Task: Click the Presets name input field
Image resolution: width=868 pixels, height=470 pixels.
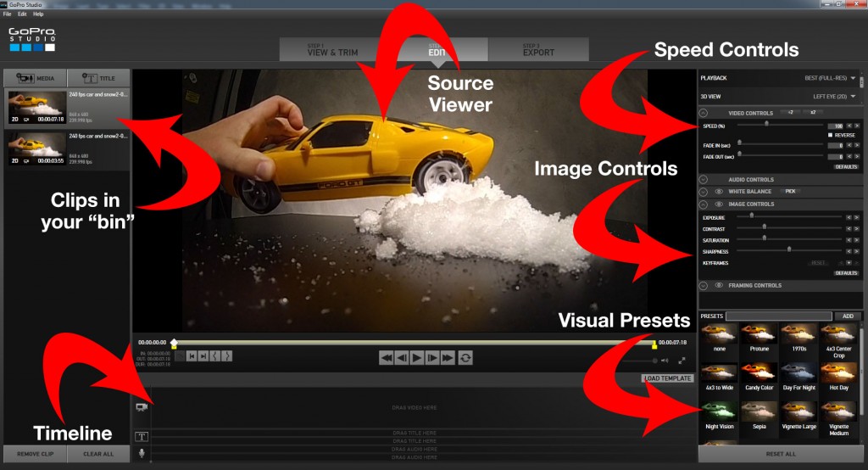Action: click(778, 316)
